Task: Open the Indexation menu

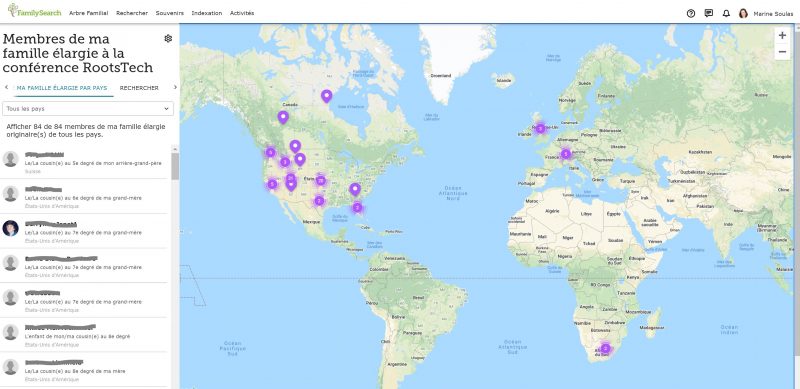Action: click(x=207, y=13)
